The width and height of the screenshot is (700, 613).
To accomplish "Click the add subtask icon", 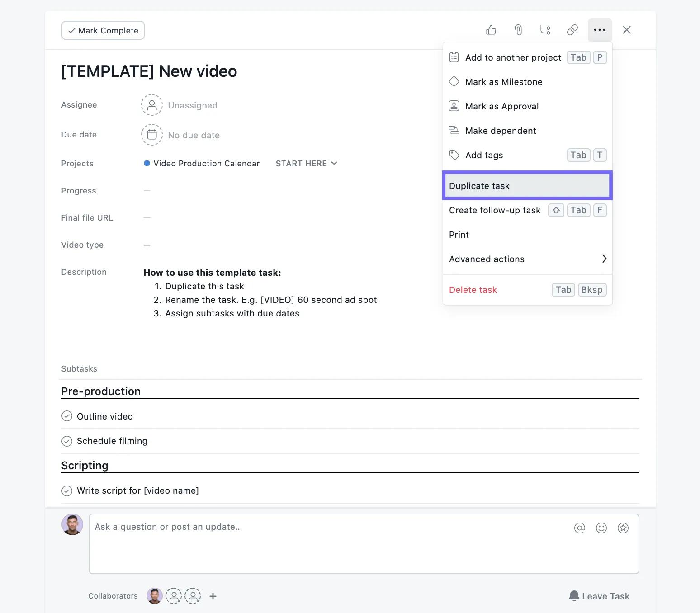I will [545, 30].
